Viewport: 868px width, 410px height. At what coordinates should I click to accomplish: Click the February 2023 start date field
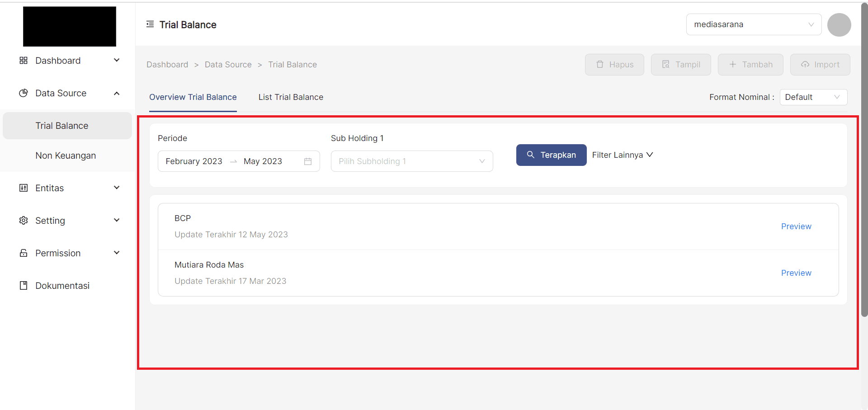[x=194, y=161]
